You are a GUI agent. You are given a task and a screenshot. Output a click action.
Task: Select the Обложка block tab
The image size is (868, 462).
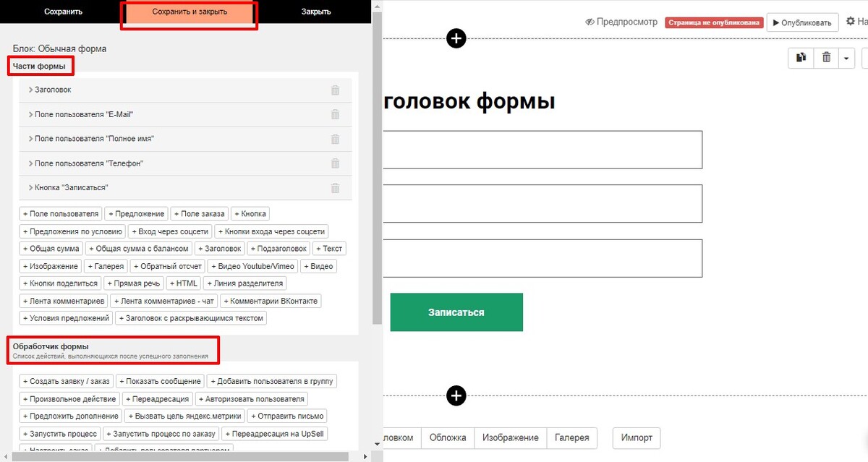pyautogui.click(x=447, y=437)
